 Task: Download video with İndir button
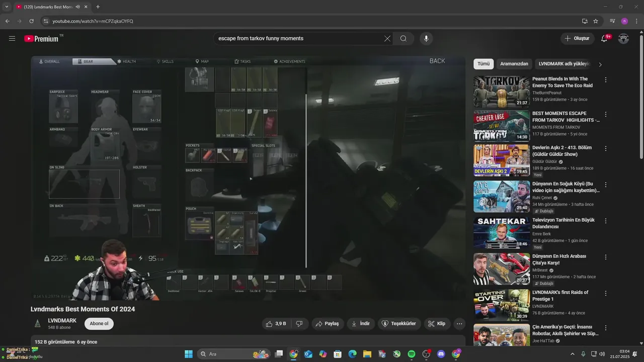coord(361,324)
